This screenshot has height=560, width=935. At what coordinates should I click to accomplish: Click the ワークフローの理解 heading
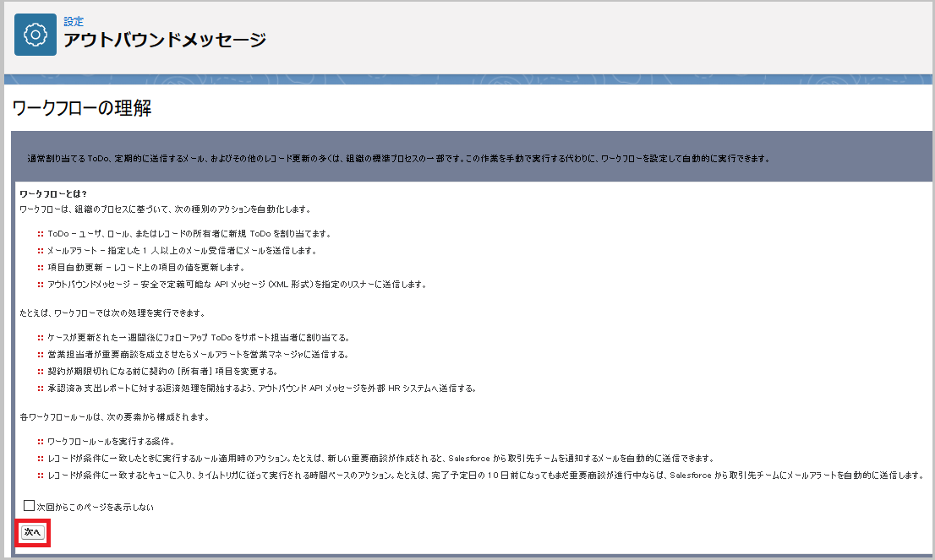82,108
